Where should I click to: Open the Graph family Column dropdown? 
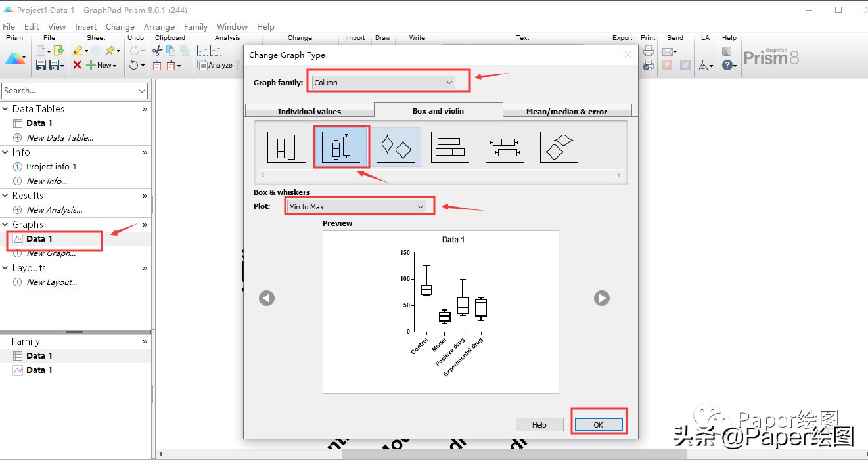384,82
